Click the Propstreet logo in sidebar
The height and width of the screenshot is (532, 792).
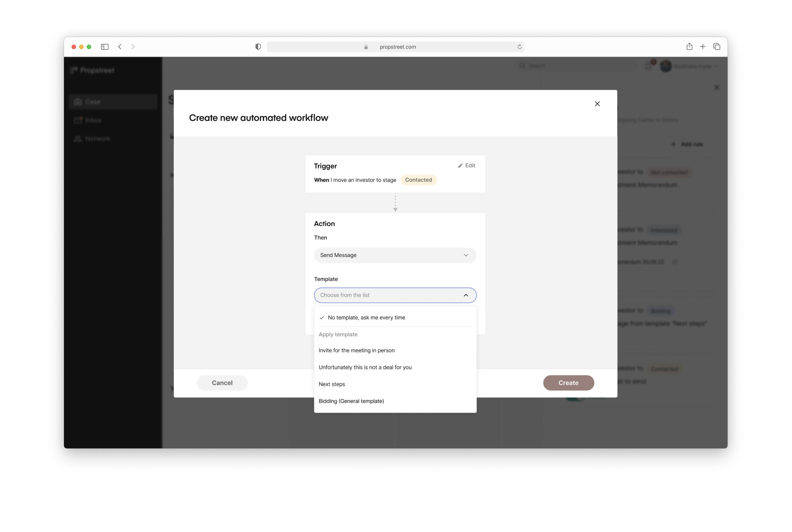[x=92, y=70]
